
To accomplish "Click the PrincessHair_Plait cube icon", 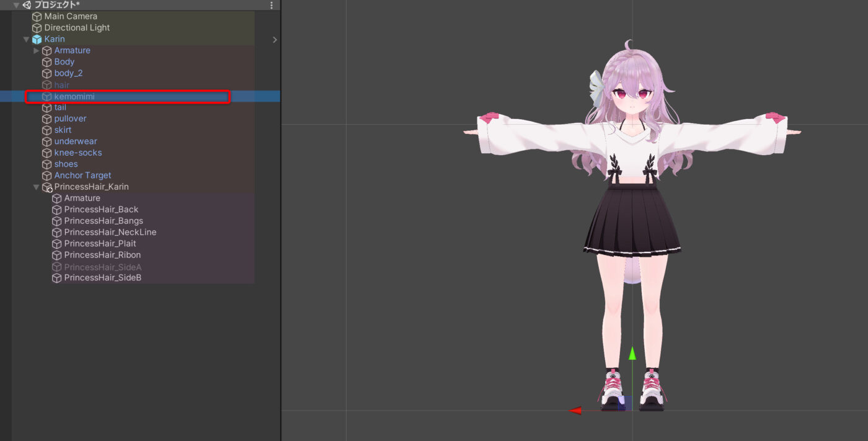I will [x=57, y=244].
